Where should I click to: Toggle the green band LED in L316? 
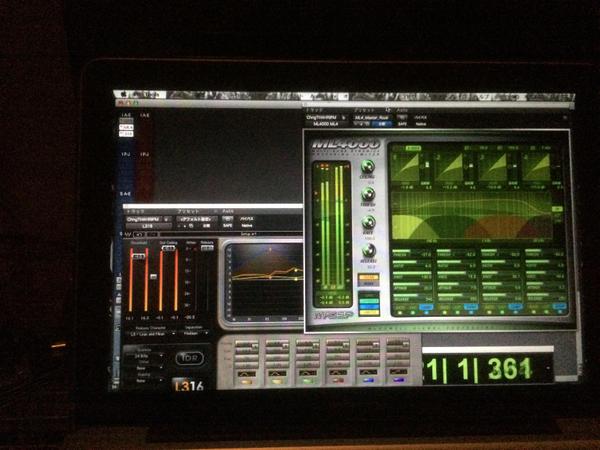click(x=307, y=381)
